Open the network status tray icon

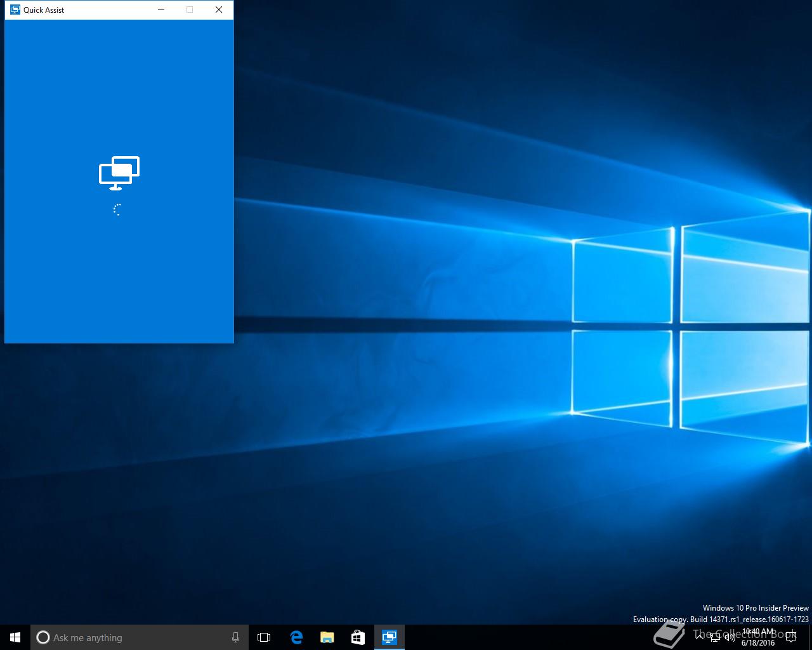click(x=715, y=637)
